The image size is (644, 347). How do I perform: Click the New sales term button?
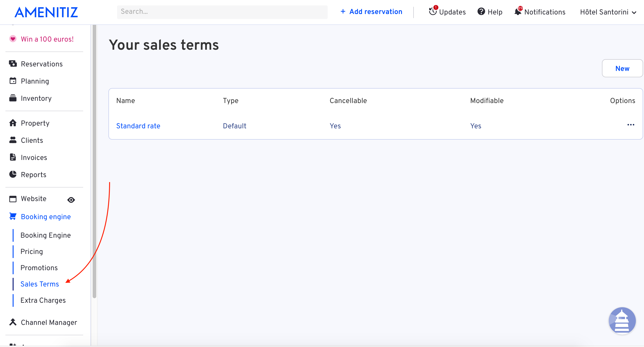622,68
